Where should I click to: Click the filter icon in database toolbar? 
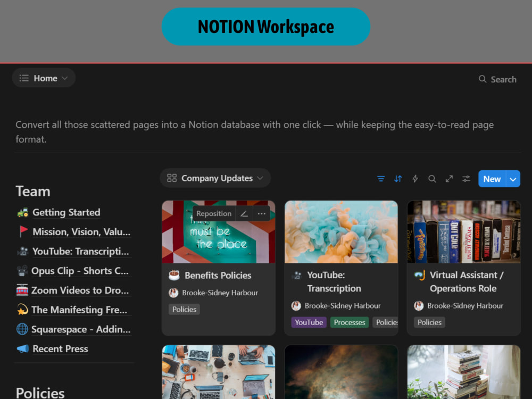(381, 179)
